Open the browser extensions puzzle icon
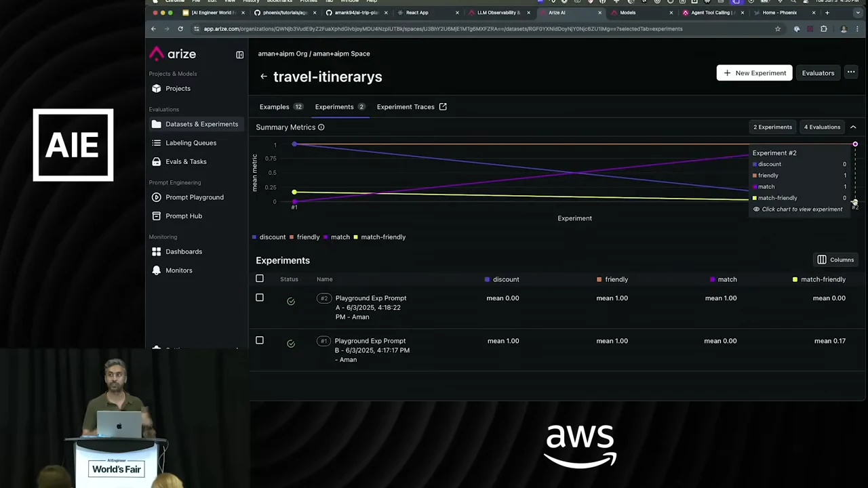 [823, 29]
